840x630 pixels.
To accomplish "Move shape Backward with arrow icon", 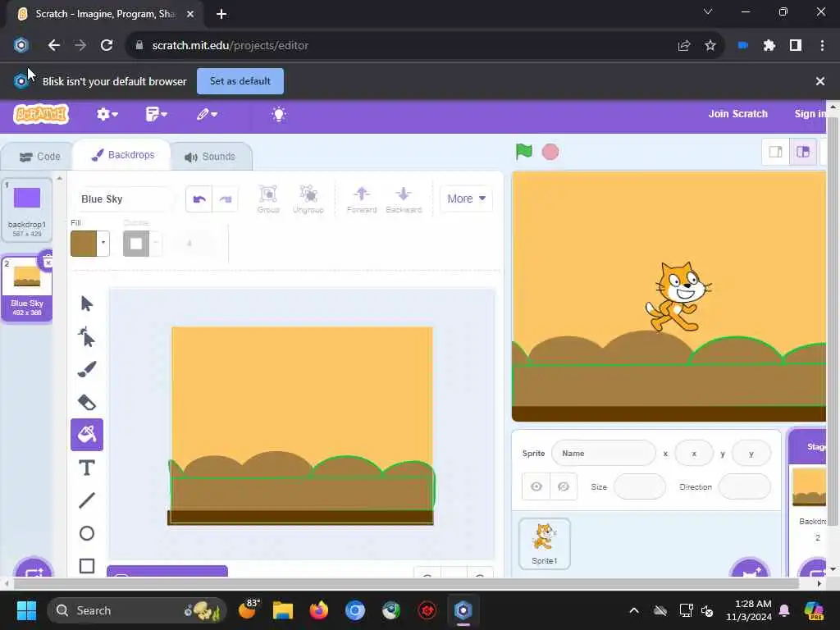I will (404, 199).
